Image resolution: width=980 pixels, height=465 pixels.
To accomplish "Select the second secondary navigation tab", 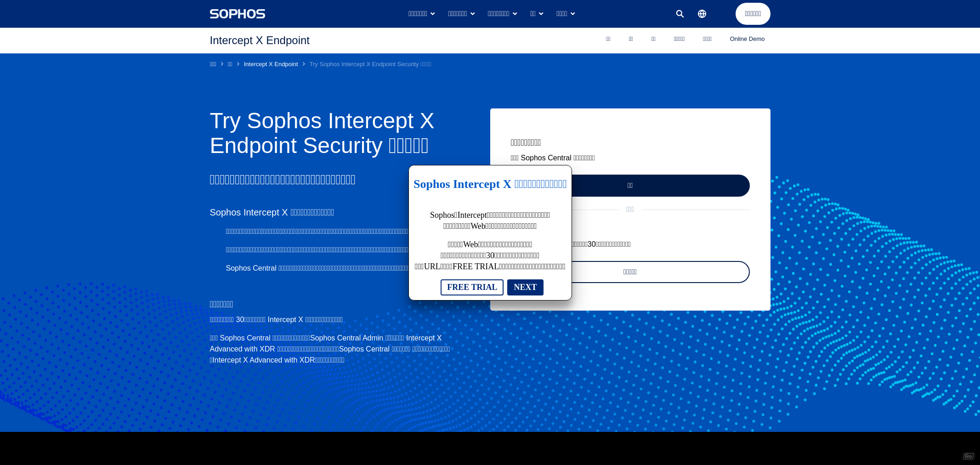I will pos(630,39).
